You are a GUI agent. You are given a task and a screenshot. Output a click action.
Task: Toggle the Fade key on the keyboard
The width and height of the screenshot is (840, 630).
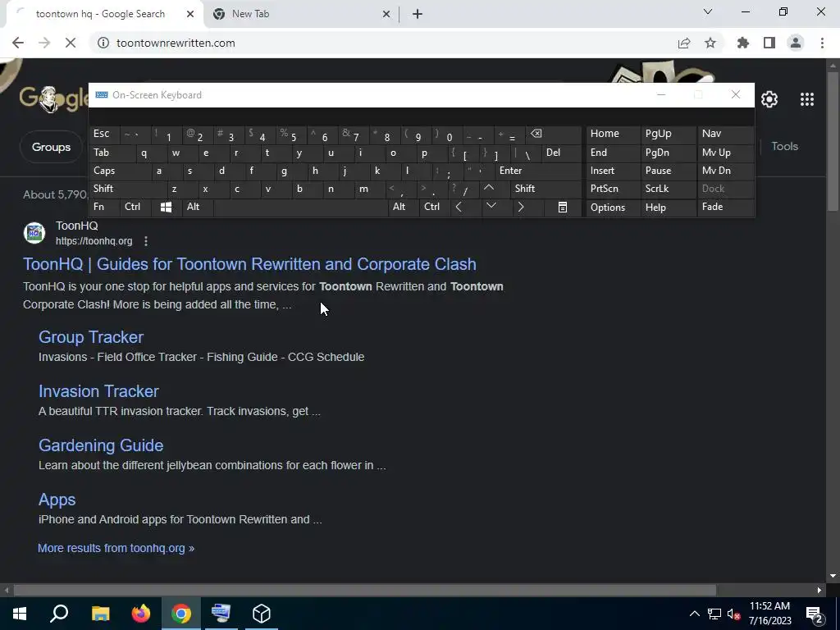[x=725, y=208]
